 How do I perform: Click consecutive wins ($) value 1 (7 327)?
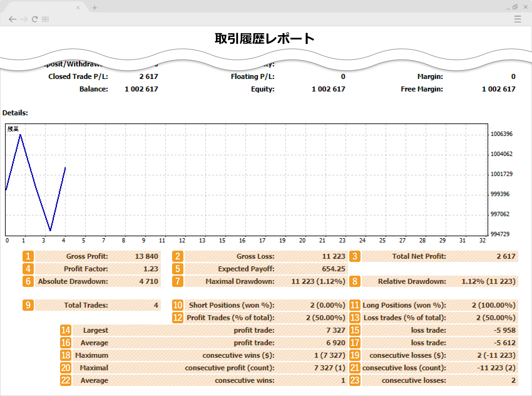click(x=330, y=355)
